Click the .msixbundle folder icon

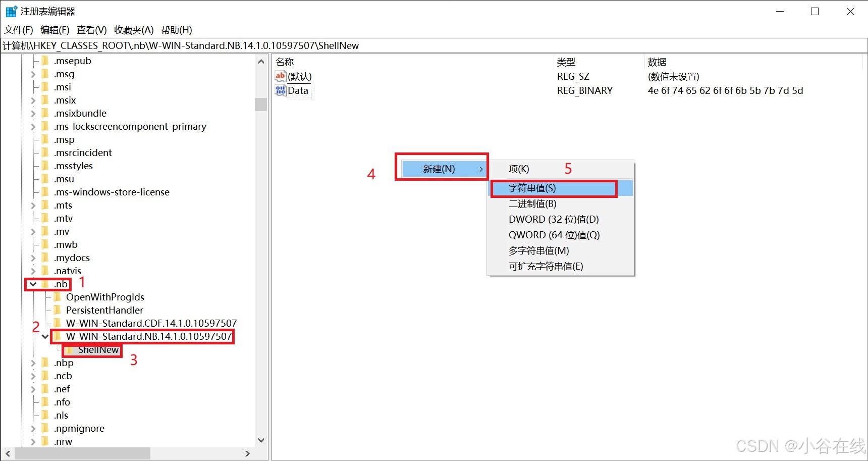coord(45,113)
